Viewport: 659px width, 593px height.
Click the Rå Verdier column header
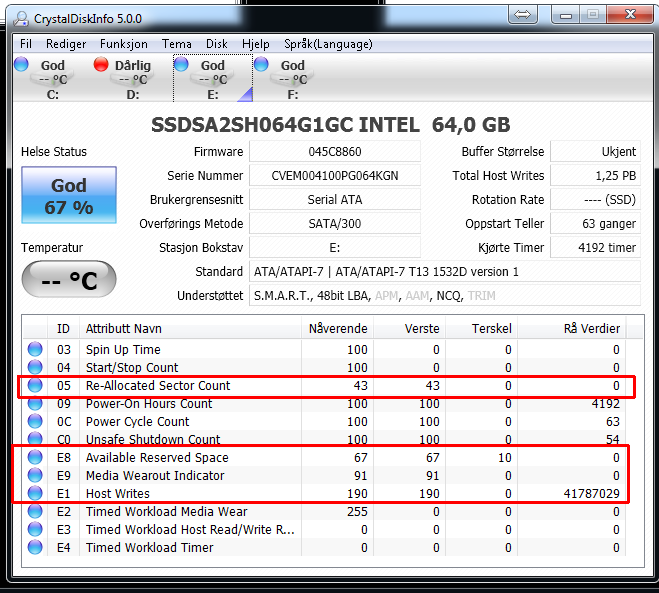point(572,328)
